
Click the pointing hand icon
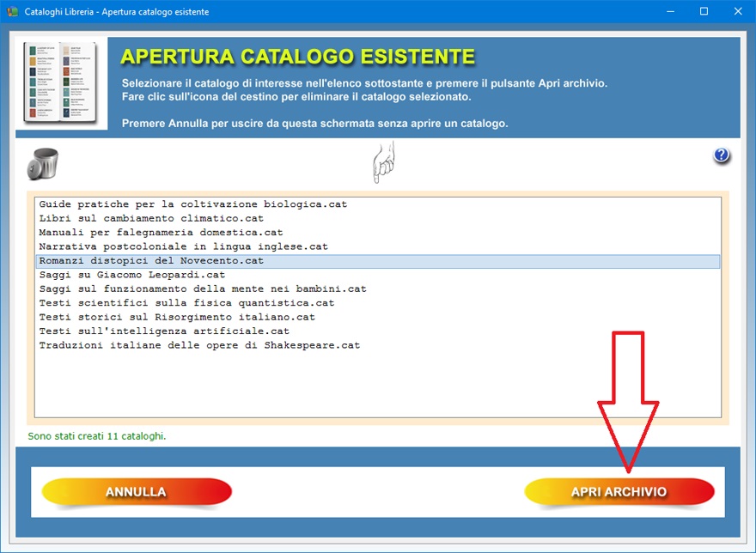click(x=383, y=162)
